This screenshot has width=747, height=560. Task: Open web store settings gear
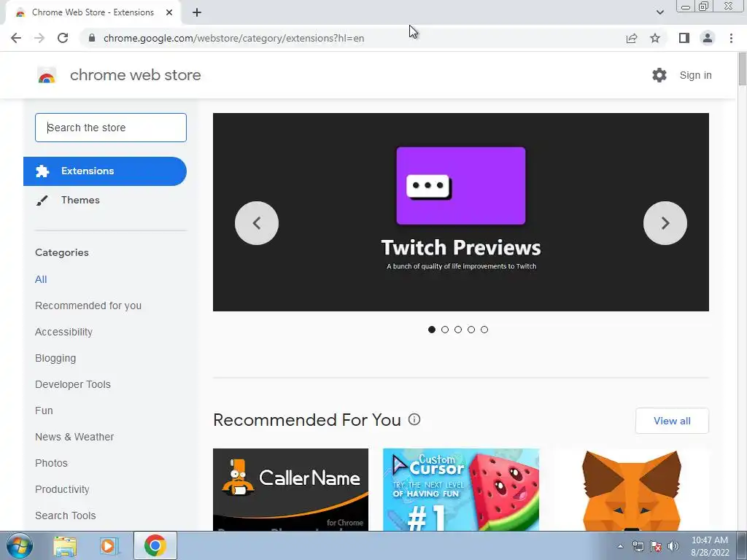click(x=659, y=75)
